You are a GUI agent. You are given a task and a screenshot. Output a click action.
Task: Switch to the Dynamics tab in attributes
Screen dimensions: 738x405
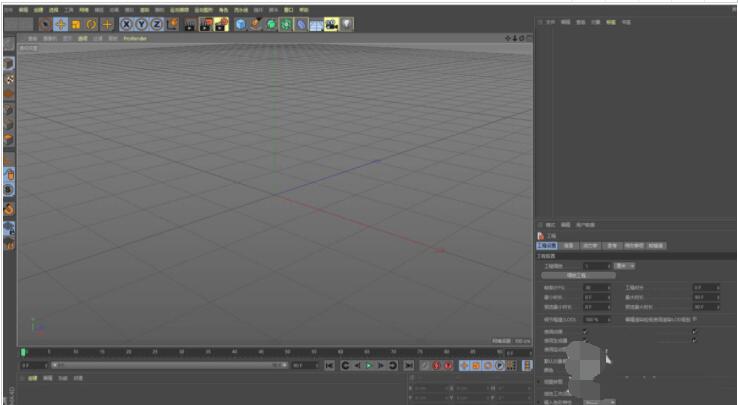click(590, 245)
